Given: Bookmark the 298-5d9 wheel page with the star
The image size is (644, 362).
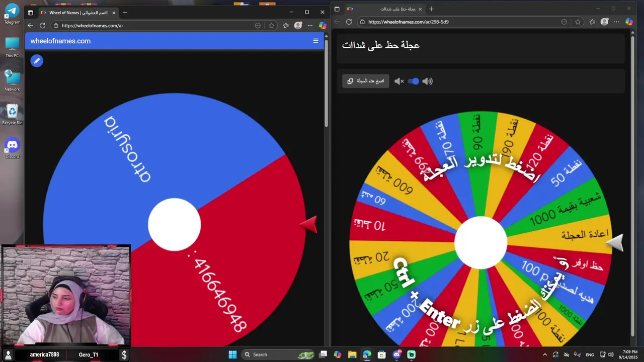Looking at the screenshot, I should click(x=578, y=22).
